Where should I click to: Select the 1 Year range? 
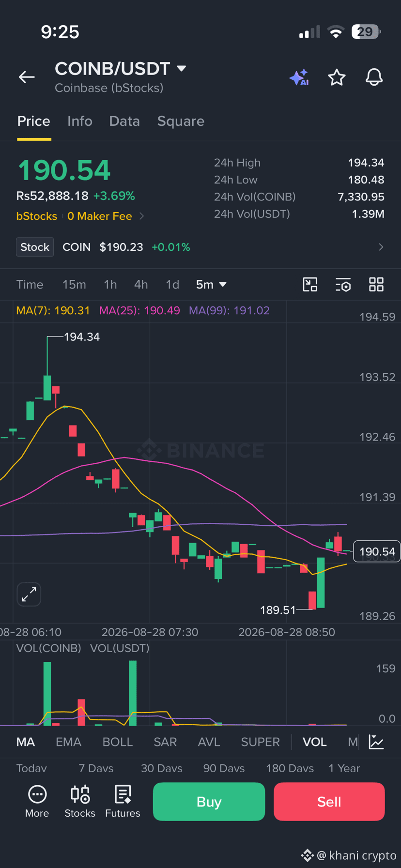coord(344,768)
